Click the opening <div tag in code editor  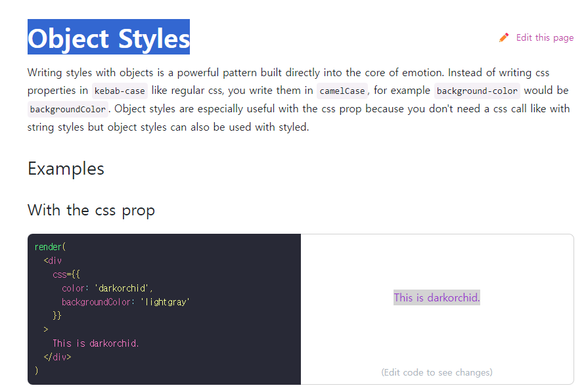point(53,261)
